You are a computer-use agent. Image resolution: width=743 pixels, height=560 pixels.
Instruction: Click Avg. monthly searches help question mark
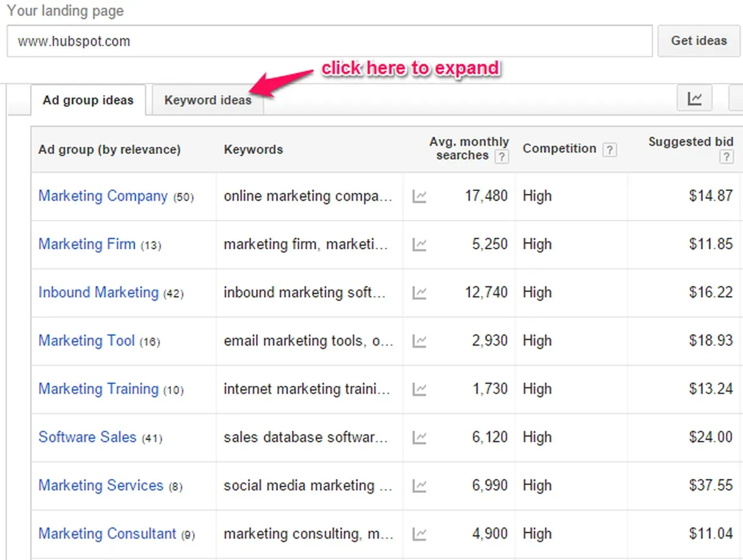click(x=501, y=157)
